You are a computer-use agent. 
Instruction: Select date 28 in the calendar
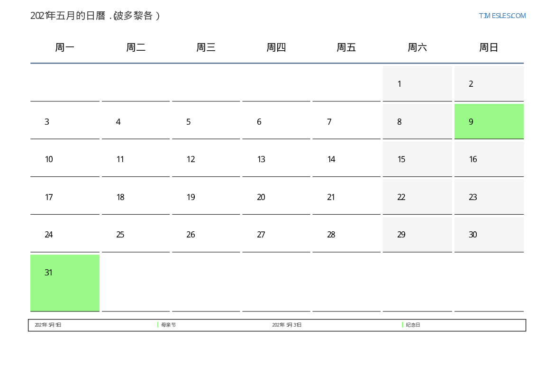coord(346,234)
